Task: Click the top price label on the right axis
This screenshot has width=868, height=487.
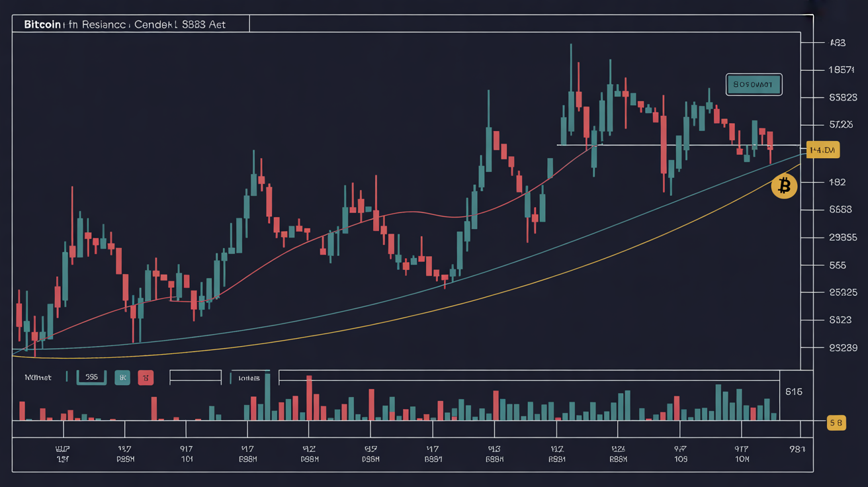Action: click(x=838, y=42)
